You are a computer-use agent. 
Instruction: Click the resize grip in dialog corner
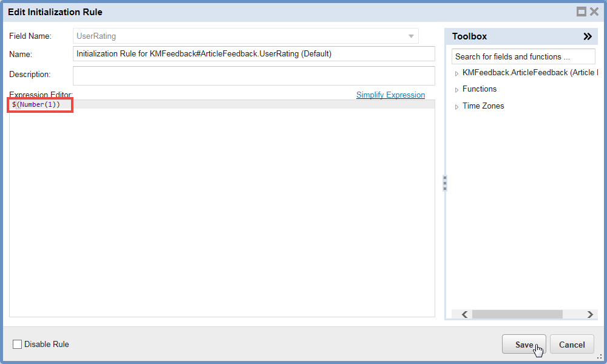(x=599, y=357)
